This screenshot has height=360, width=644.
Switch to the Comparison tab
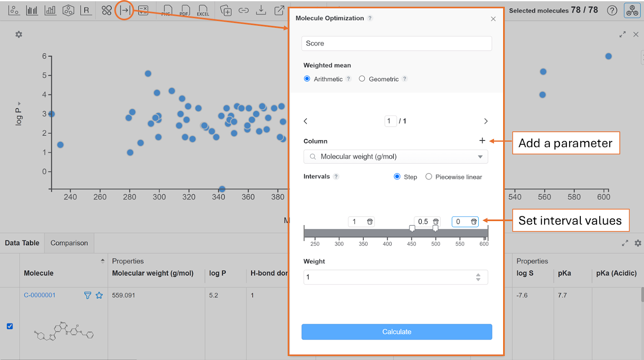click(69, 243)
